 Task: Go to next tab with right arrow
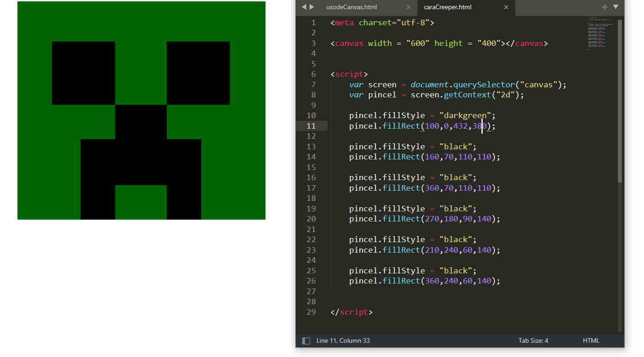tap(312, 7)
